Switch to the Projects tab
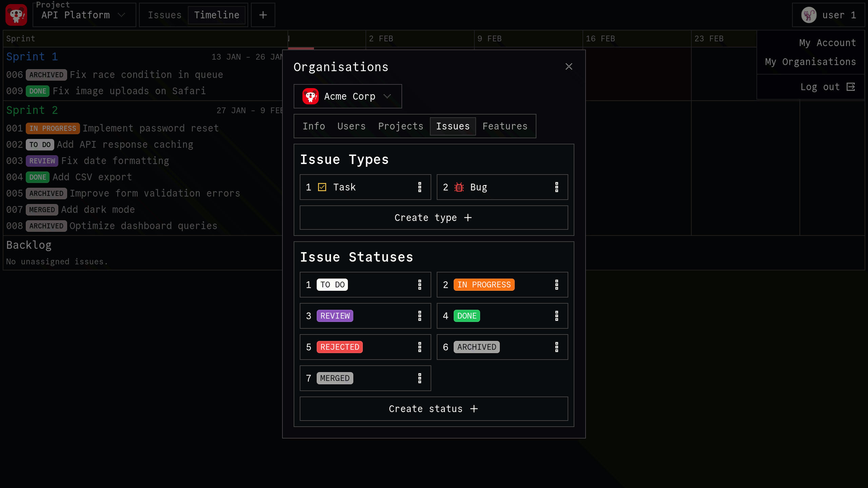The width and height of the screenshot is (868, 488). pos(400,126)
